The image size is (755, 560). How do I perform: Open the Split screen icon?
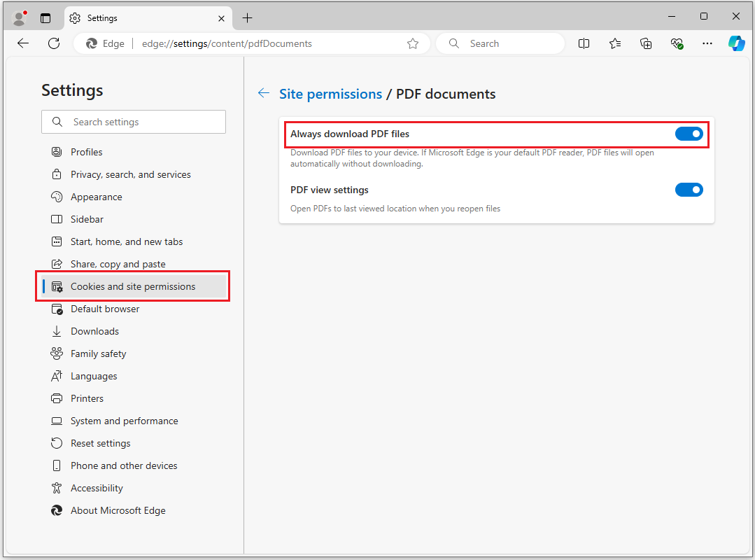(584, 43)
